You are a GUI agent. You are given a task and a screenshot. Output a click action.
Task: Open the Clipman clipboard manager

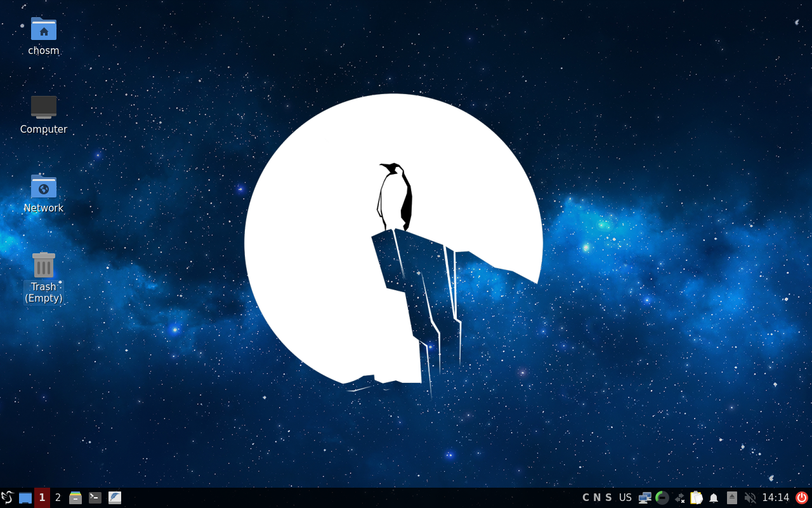696,498
